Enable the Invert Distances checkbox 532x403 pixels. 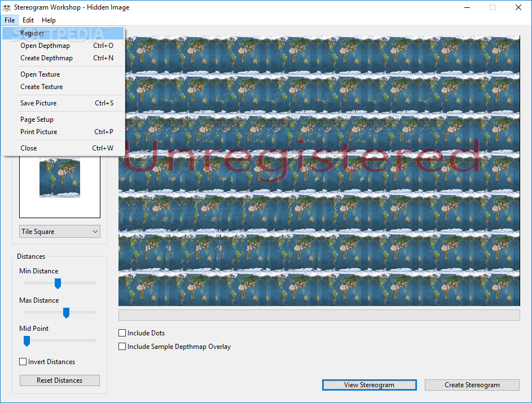pyautogui.click(x=23, y=362)
